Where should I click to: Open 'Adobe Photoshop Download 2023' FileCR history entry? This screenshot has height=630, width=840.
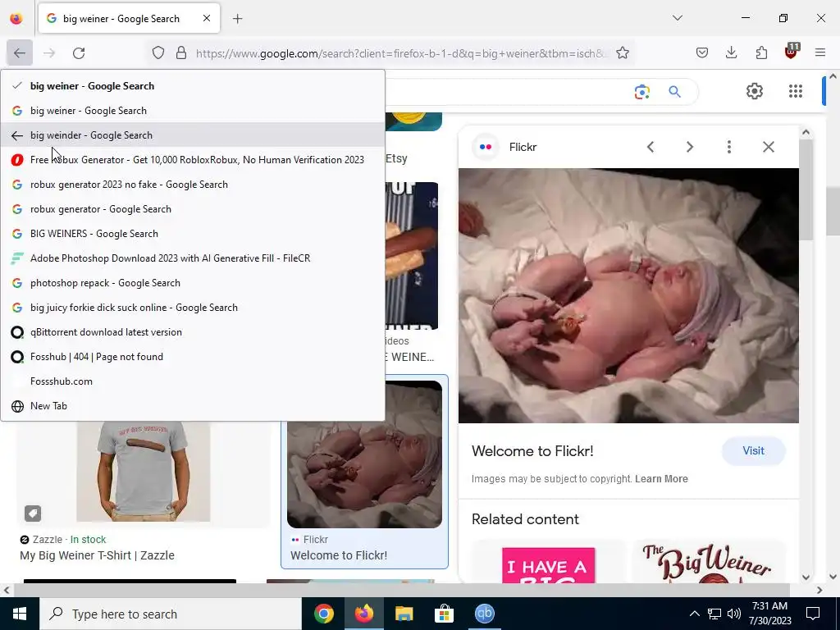(x=193, y=258)
